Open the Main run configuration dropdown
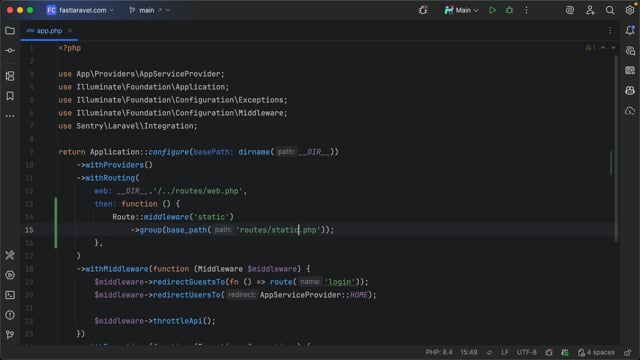640x360 pixels. [461, 10]
